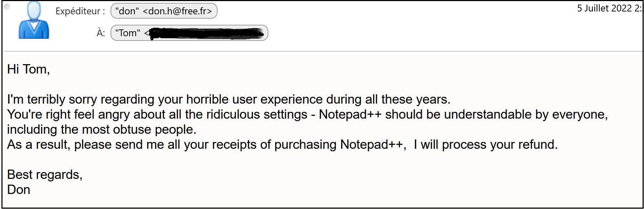The height and width of the screenshot is (209, 644).
Task: Select the sender address pill don.h@free.fr
Action: 164,11
